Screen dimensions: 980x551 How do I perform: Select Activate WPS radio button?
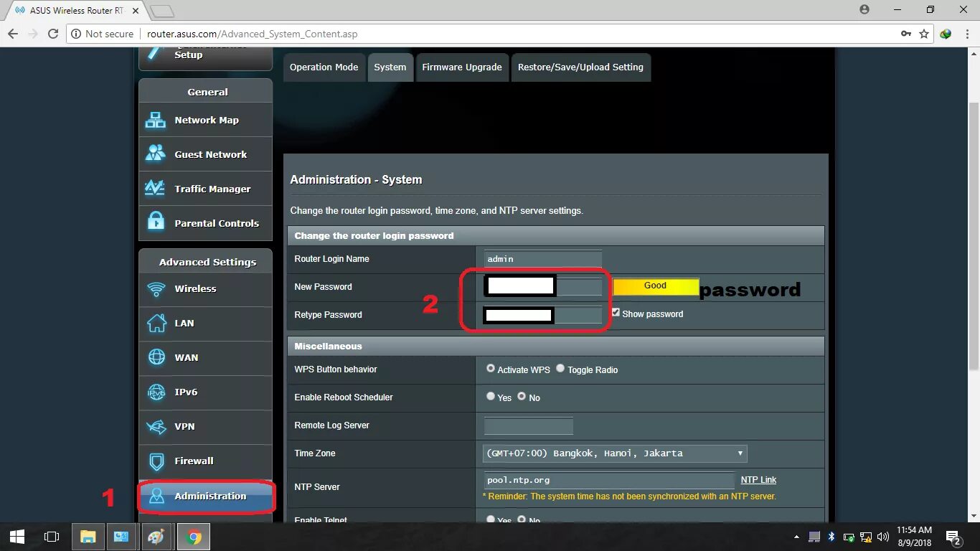pyautogui.click(x=491, y=368)
